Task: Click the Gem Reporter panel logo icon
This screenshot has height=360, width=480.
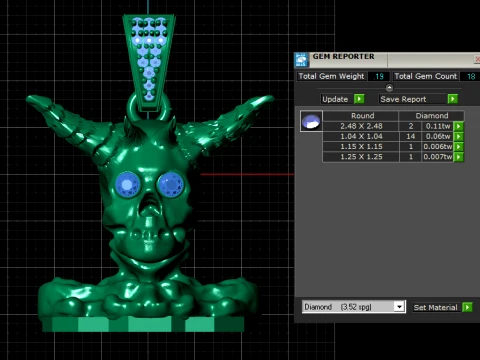Action: [x=301, y=60]
